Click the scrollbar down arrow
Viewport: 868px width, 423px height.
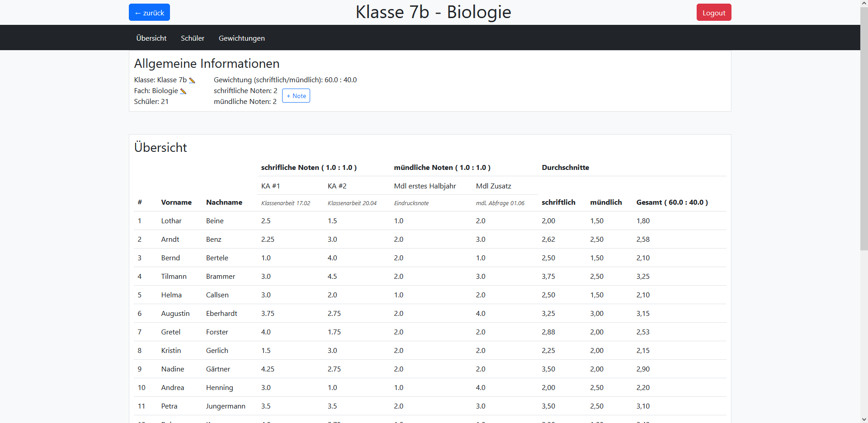click(x=863, y=420)
